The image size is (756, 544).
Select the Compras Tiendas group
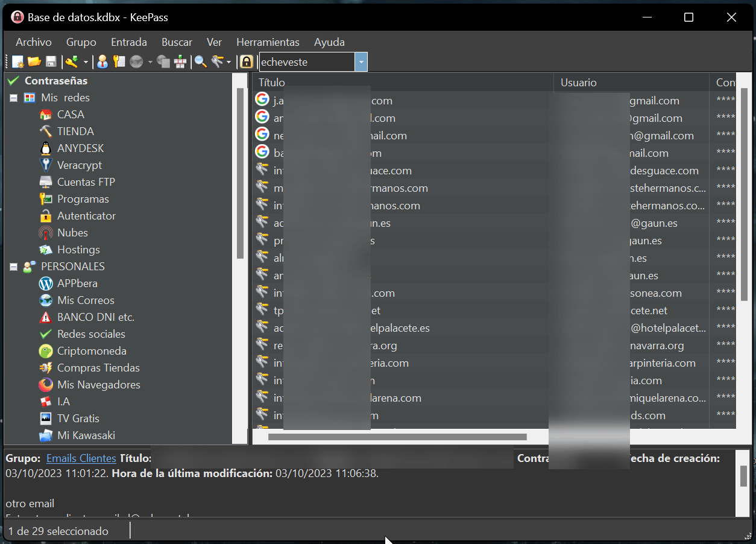[98, 368]
